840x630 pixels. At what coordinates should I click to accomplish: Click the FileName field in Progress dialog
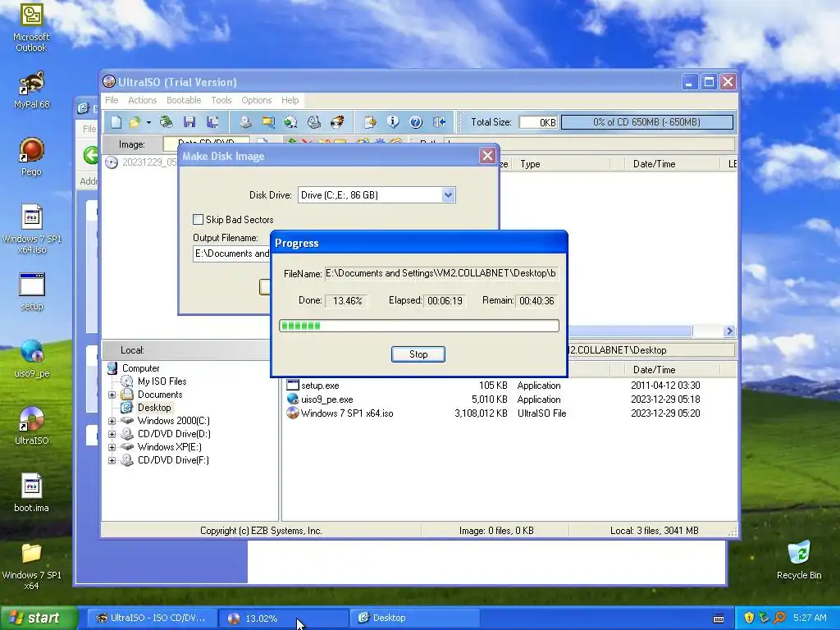[x=442, y=273]
